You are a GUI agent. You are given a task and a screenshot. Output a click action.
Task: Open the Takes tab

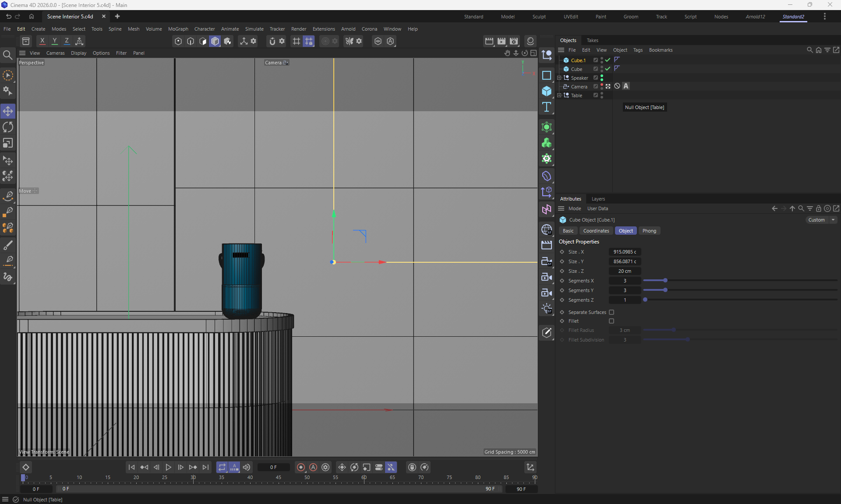[x=592, y=40]
